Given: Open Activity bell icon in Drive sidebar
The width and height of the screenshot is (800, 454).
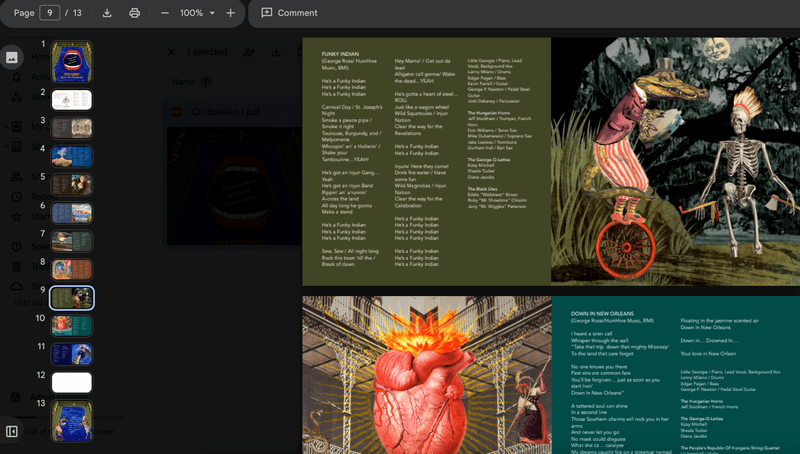Looking at the screenshot, I should (16, 77).
